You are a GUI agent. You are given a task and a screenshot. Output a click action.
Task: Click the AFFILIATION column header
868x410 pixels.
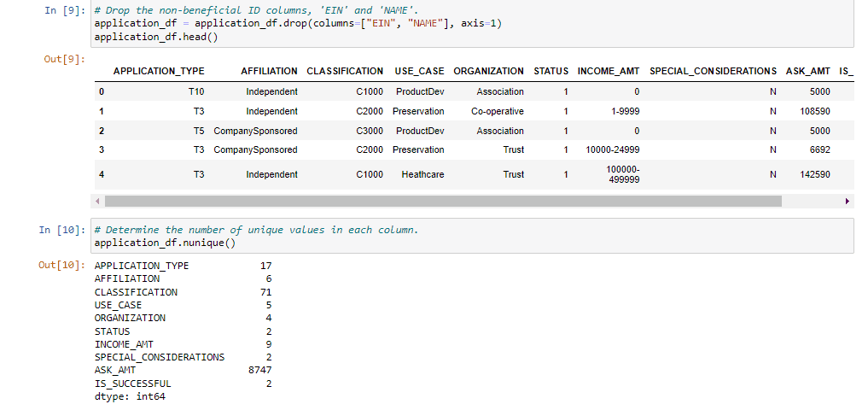(x=269, y=71)
